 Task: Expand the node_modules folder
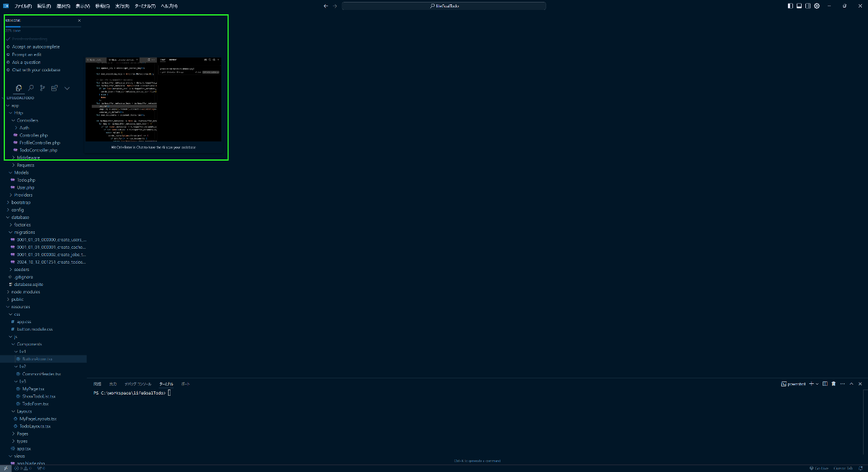[25, 292]
